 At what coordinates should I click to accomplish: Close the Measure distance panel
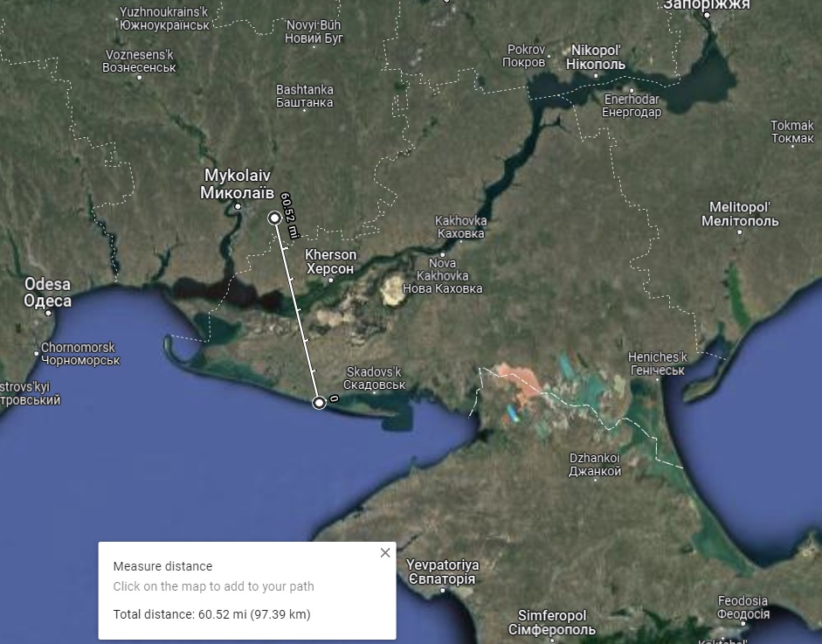tap(385, 553)
